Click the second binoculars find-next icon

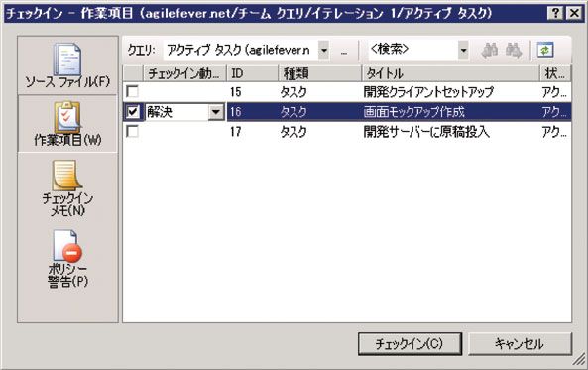(x=514, y=50)
